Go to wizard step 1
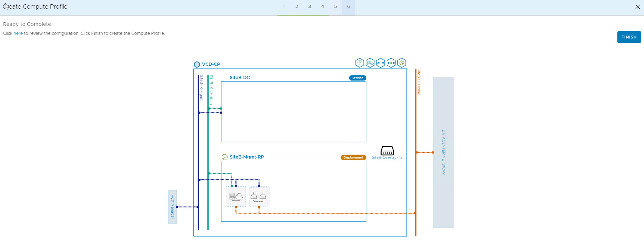Screen dimensions: 644x252 point(284,6)
